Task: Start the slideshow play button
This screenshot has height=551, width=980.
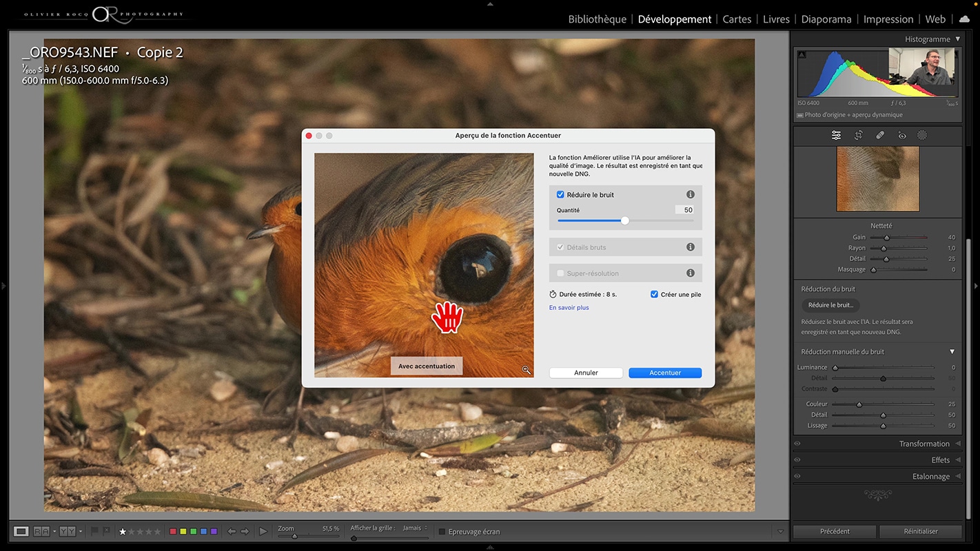Action: click(x=263, y=531)
